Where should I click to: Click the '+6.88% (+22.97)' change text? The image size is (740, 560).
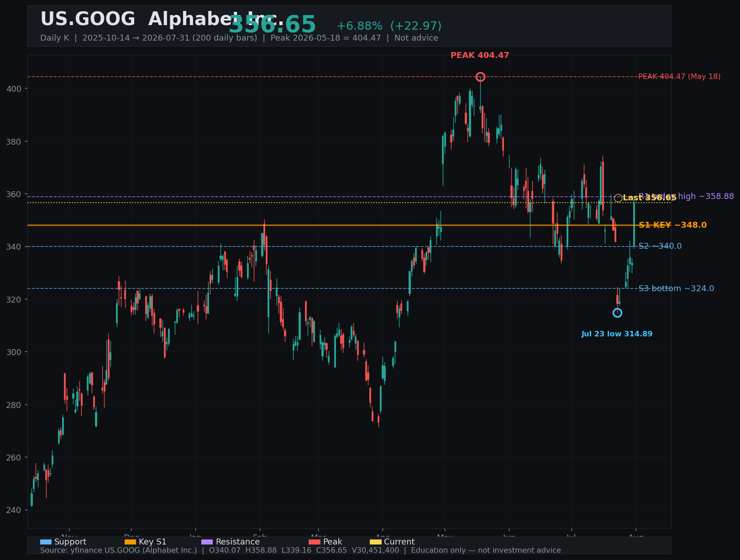(389, 26)
